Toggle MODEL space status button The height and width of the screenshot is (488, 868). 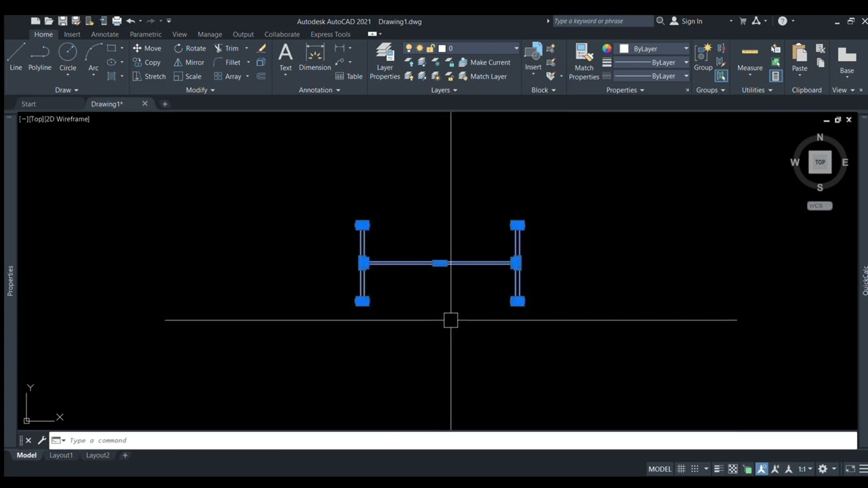point(660,469)
